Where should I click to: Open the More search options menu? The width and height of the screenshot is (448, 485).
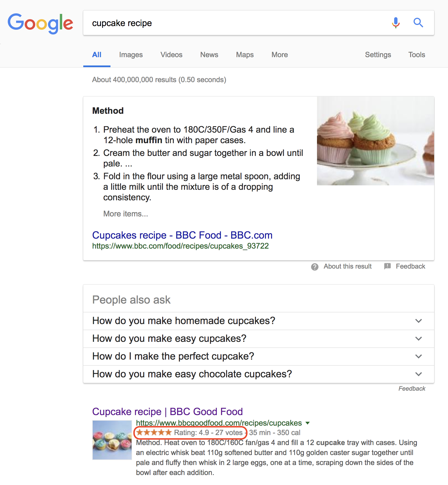point(280,55)
